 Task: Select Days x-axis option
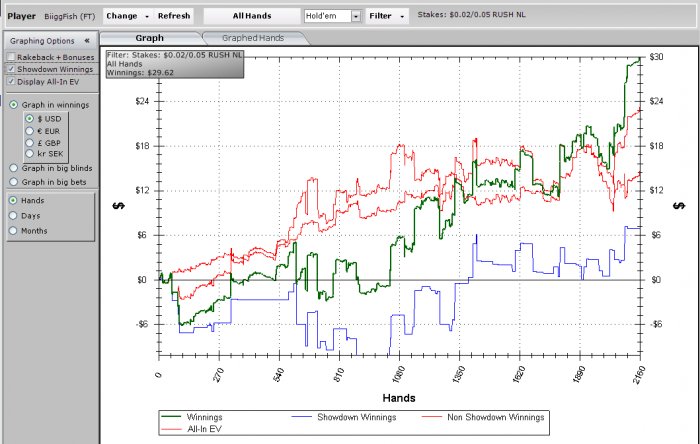[x=13, y=216]
